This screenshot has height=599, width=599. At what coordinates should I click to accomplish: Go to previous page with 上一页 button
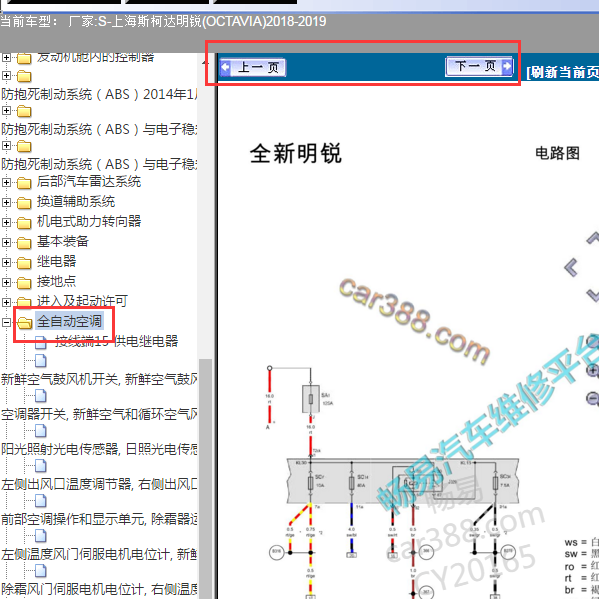point(253,68)
